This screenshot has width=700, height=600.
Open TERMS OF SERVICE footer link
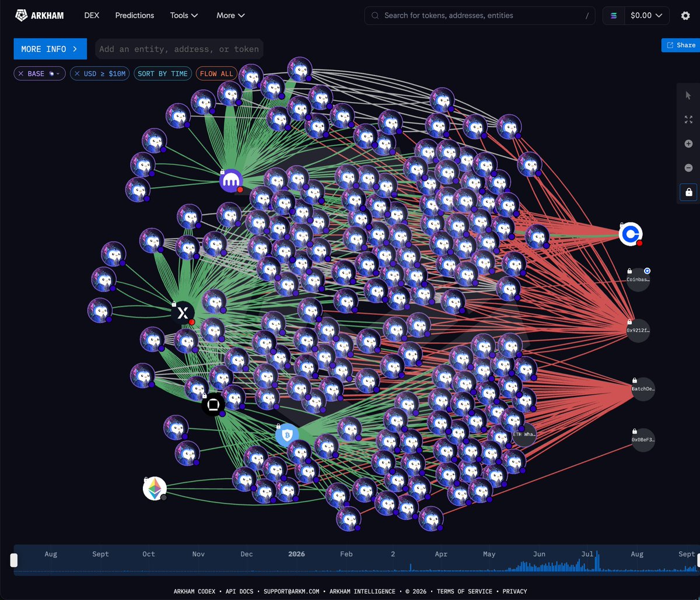tap(464, 591)
